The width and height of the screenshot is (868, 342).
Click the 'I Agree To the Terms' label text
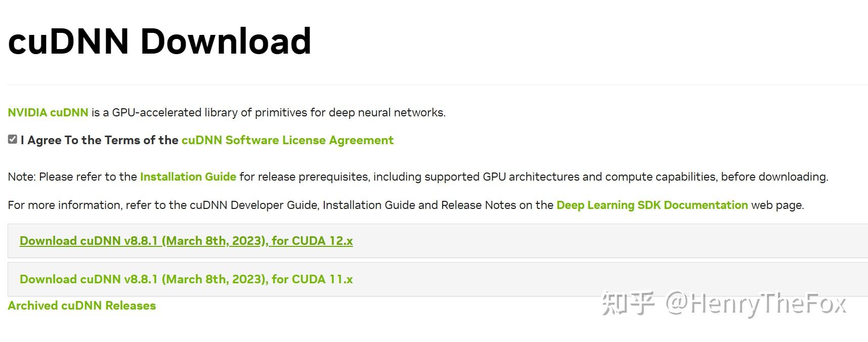[x=100, y=140]
